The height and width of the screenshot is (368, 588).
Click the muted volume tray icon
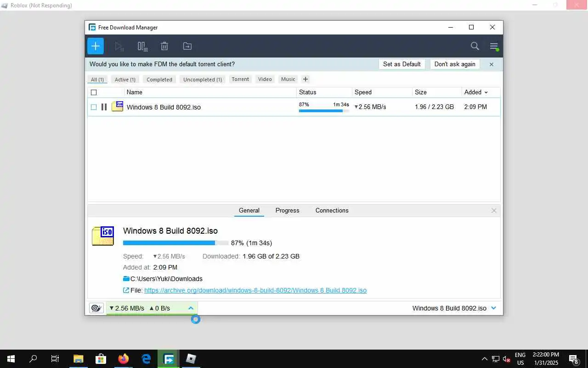[x=507, y=359]
